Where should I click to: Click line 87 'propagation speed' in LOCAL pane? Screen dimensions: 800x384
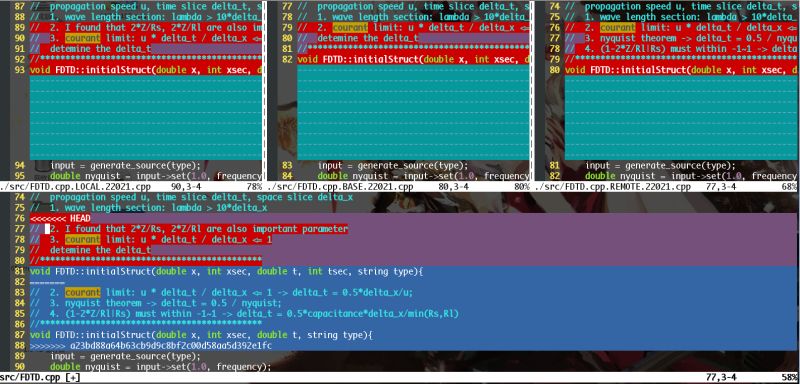(x=146, y=6)
